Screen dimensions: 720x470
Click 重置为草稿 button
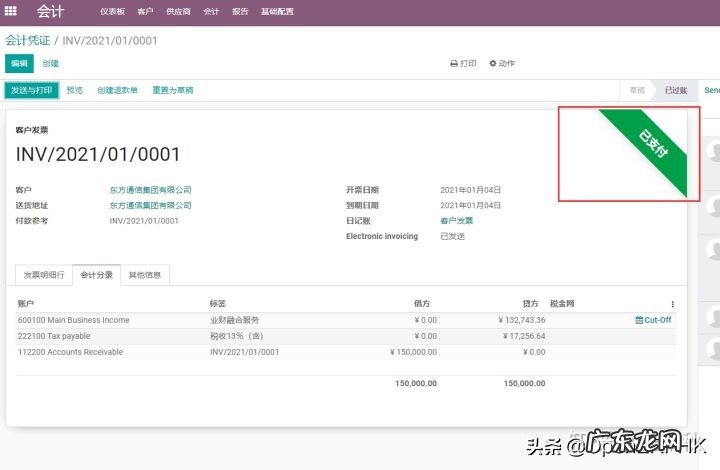coord(173,90)
